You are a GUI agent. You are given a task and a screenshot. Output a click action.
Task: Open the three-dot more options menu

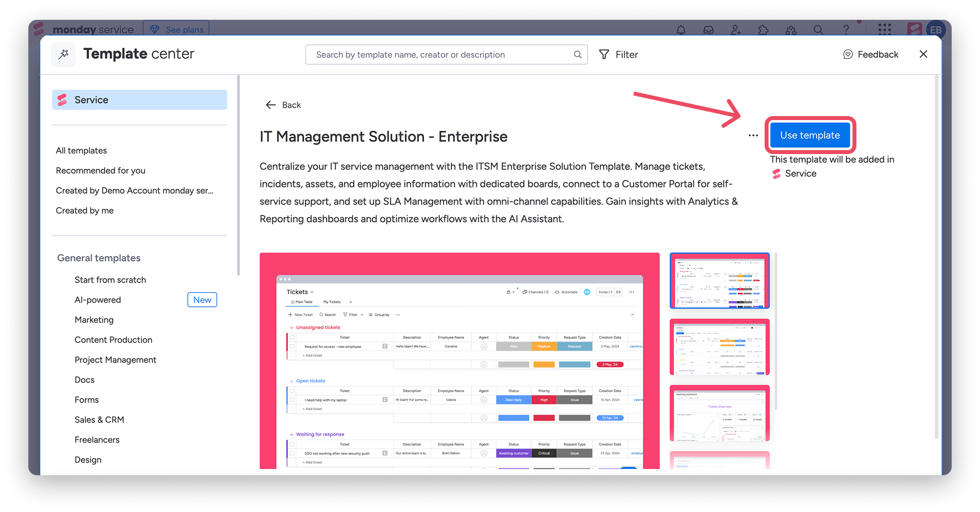[753, 135]
